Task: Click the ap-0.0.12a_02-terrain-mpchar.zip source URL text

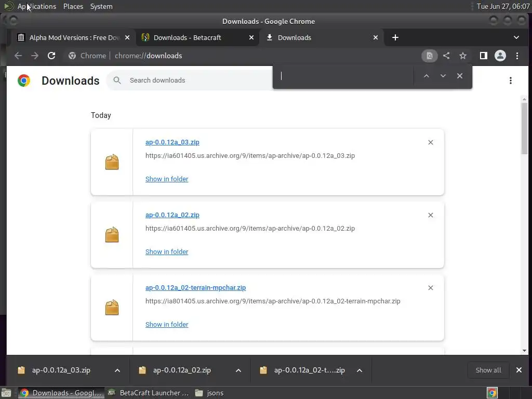Action: coord(273,301)
